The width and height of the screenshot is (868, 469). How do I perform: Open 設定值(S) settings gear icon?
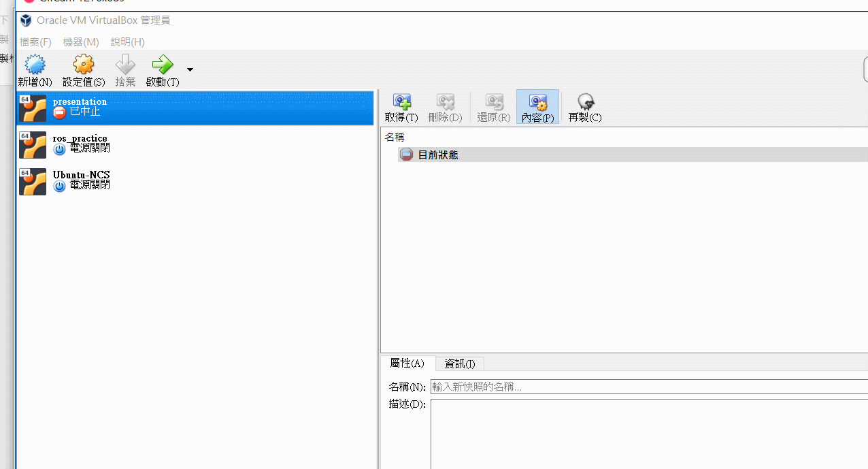click(84, 65)
